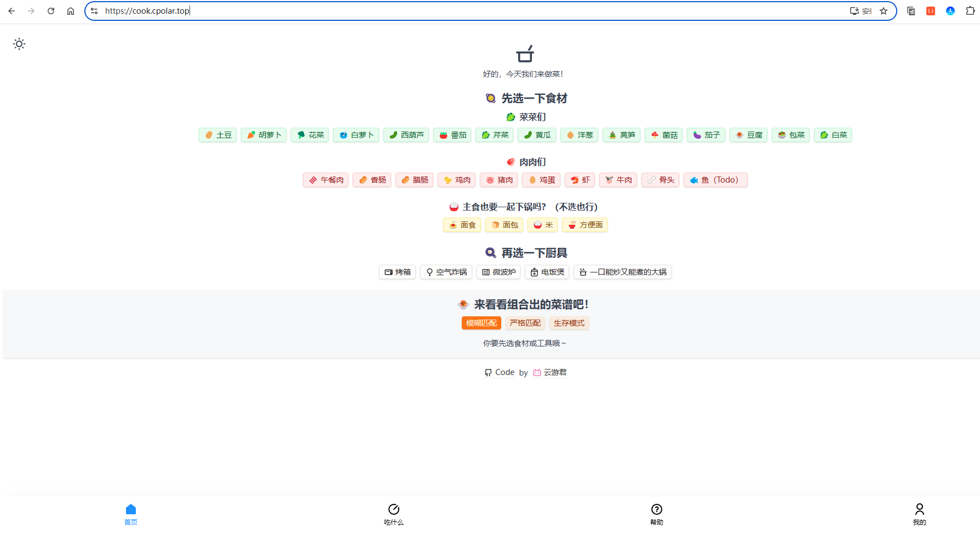Go to the 我的 profile tab

click(x=919, y=514)
